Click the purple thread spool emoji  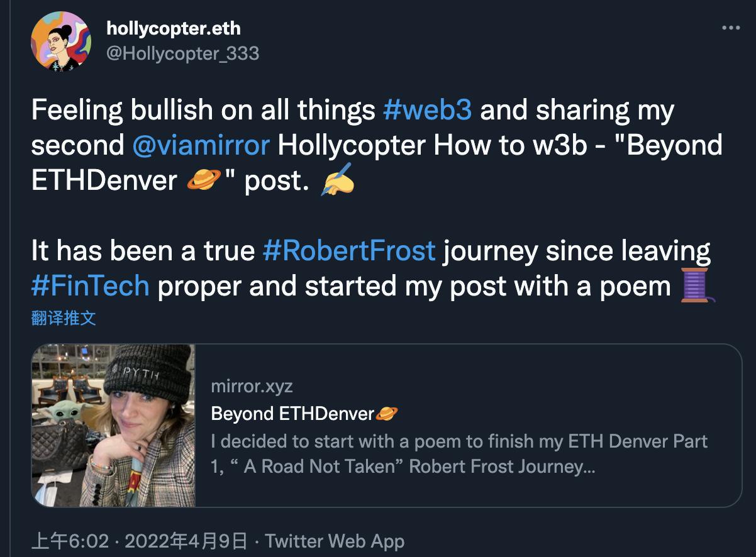[x=698, y=286]
